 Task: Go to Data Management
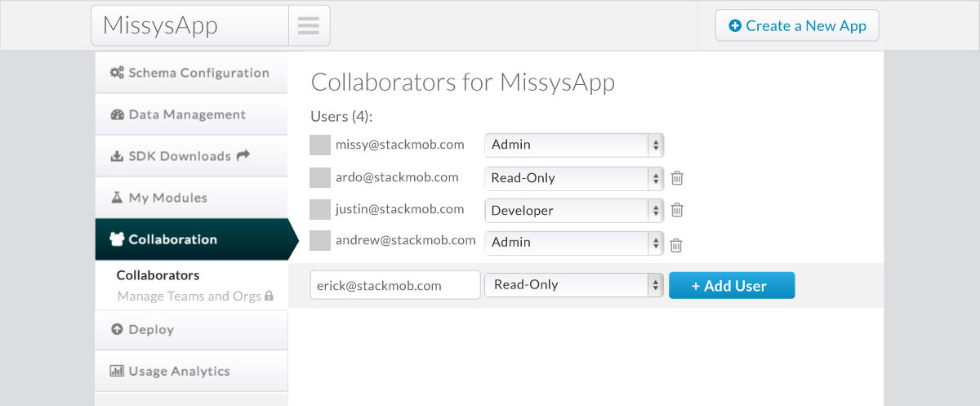tap(191, 114)
